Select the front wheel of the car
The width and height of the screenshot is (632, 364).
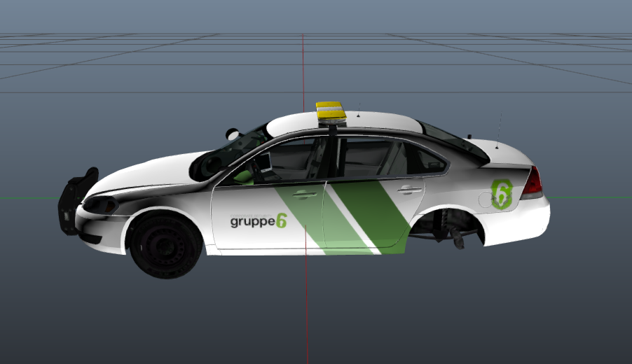165,246
